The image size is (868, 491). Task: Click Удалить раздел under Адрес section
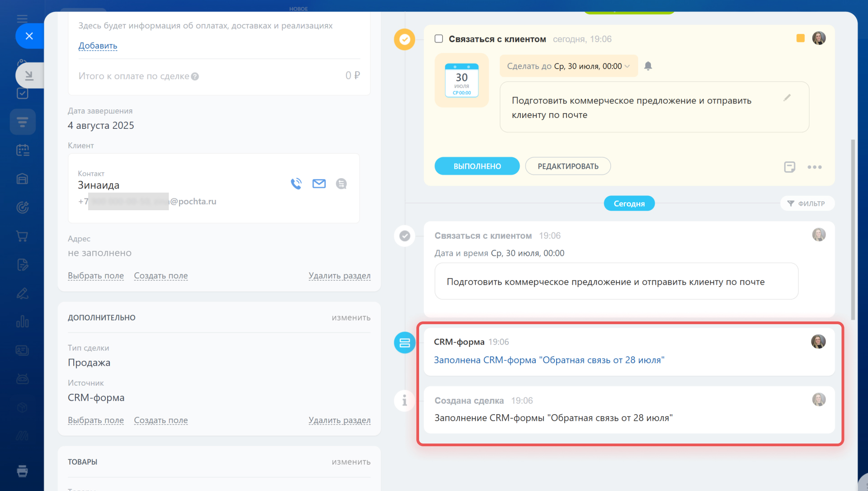[x=340, y=276]
